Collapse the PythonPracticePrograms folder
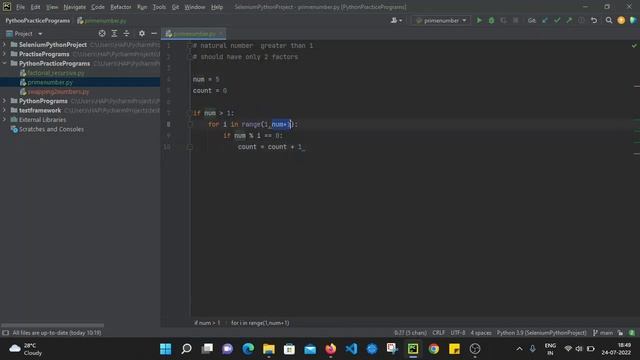 click(x=4, y=63)
